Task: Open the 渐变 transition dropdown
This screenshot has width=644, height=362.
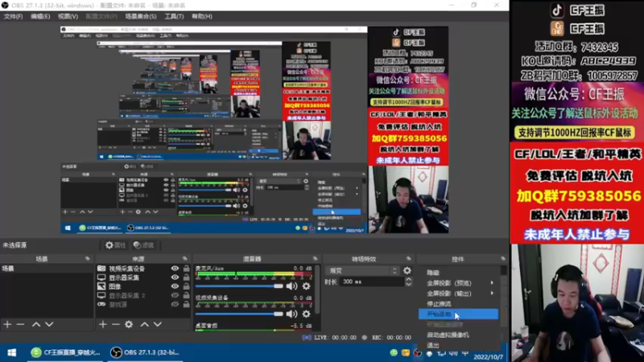Action: pos(362,270)
